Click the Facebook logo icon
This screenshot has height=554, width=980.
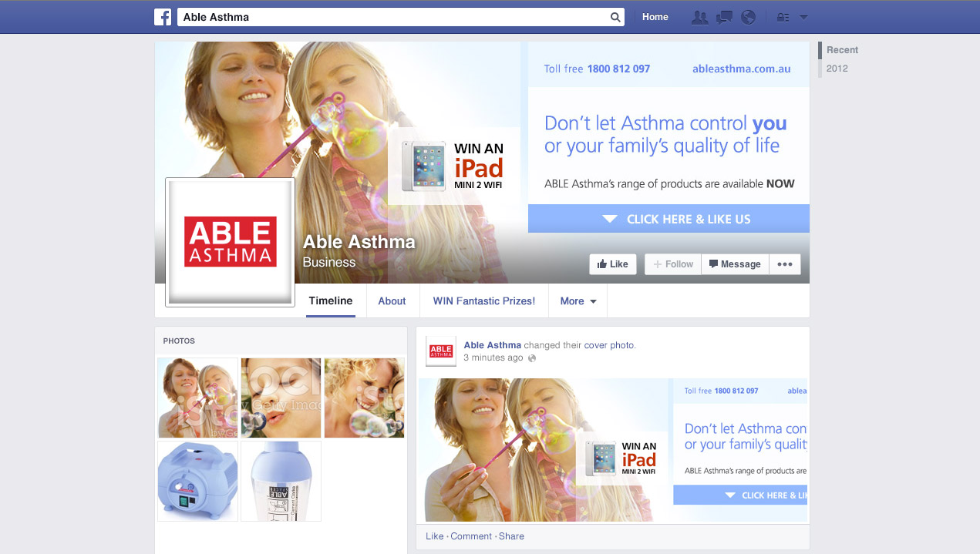[x=163, y=17]
